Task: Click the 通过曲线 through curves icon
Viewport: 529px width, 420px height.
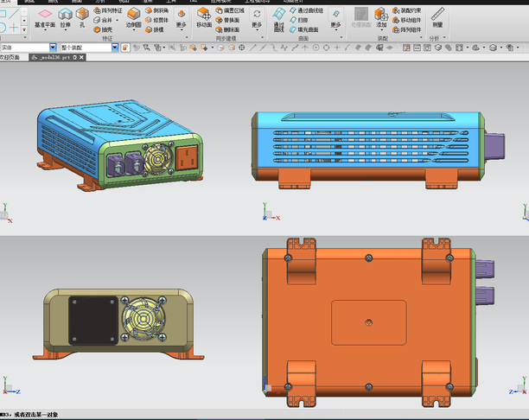Action: (279, 19)
